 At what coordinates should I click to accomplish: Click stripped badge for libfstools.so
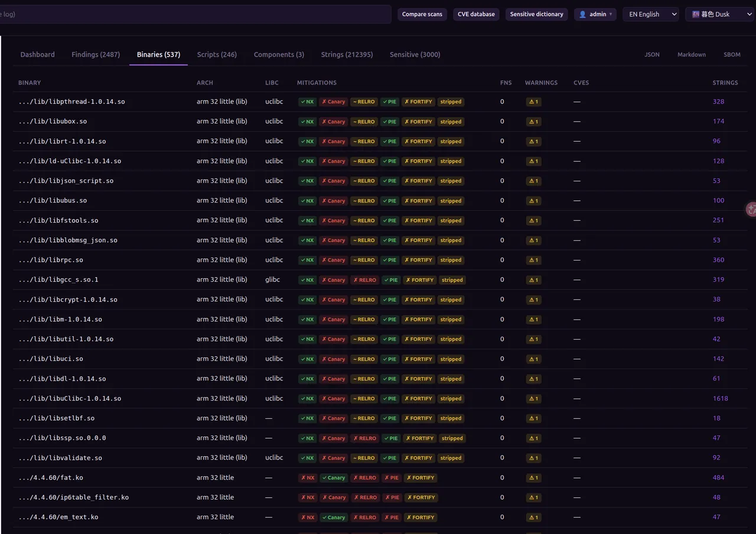point(451,220)
